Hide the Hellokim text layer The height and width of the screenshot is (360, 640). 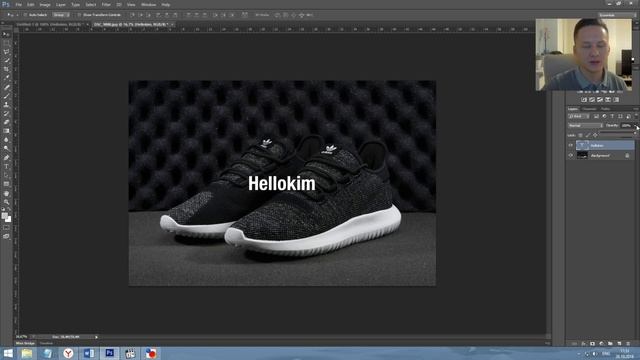[571, 145]
